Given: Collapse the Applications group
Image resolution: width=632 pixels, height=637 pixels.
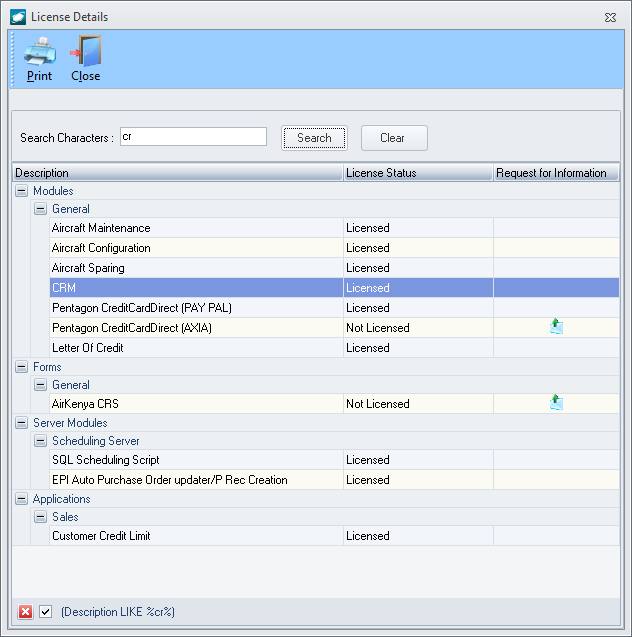Looking at the screenshot, I should 22,499.
